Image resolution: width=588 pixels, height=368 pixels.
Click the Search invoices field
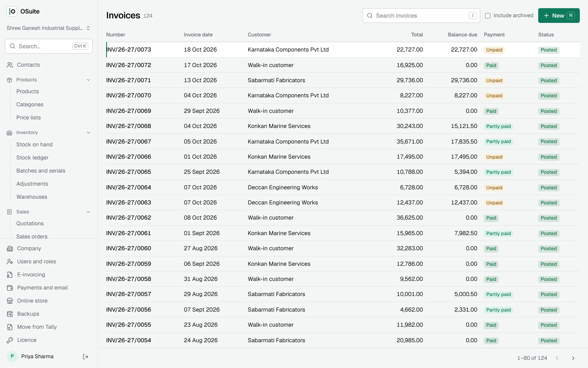click(x=421, y=16)
